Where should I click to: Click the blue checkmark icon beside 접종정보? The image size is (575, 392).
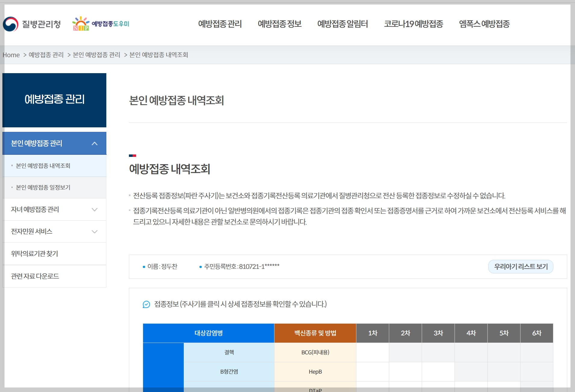click(146, 305)
